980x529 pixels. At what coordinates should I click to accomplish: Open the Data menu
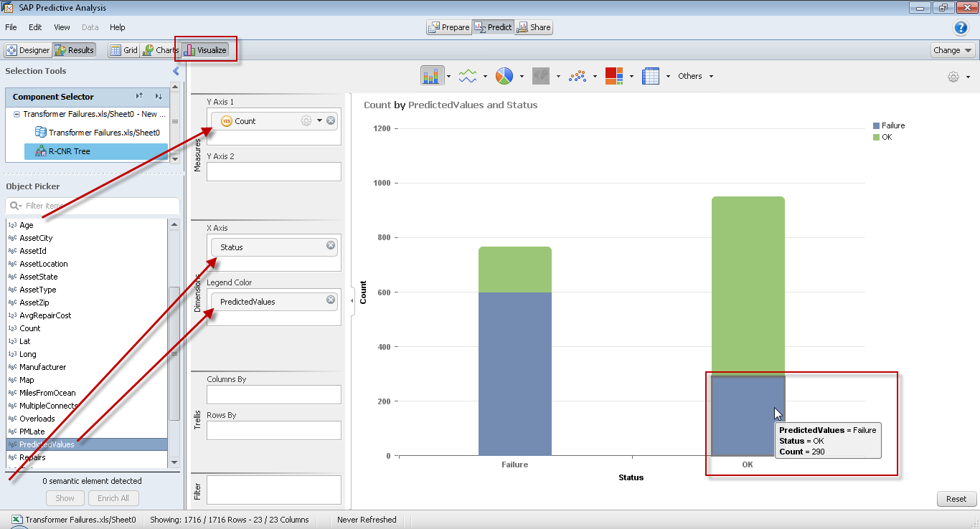tap(90, 27)
